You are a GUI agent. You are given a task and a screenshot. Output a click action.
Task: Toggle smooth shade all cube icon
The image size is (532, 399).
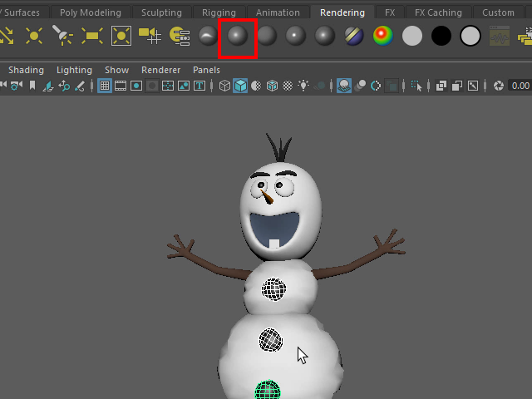click(x=240, y=86)
